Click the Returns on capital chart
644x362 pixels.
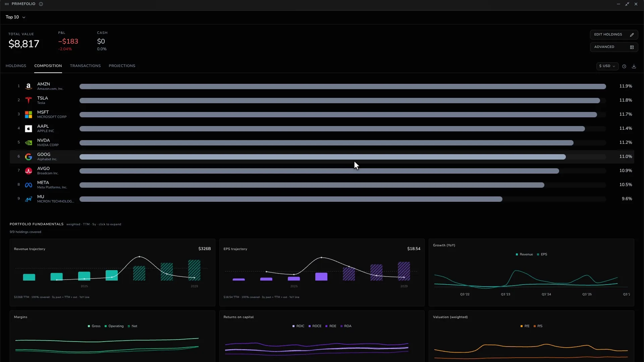[322, 336]
